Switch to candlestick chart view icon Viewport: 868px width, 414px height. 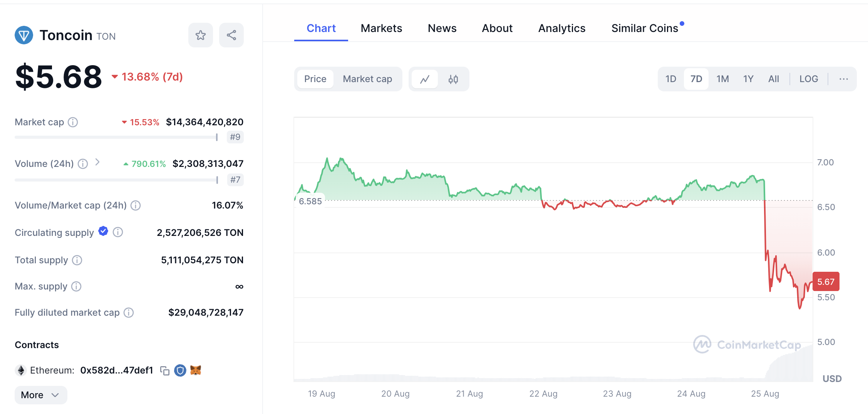(x=453, y=79)
